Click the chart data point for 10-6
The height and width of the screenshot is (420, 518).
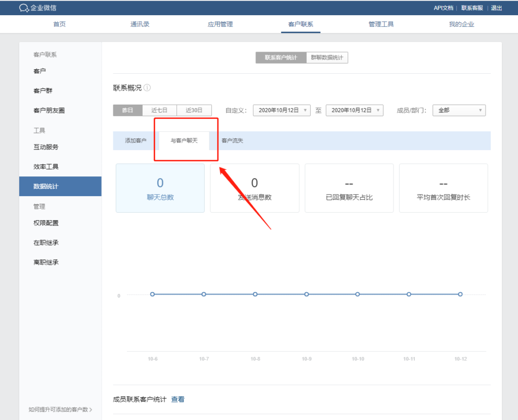pos(152,294)
